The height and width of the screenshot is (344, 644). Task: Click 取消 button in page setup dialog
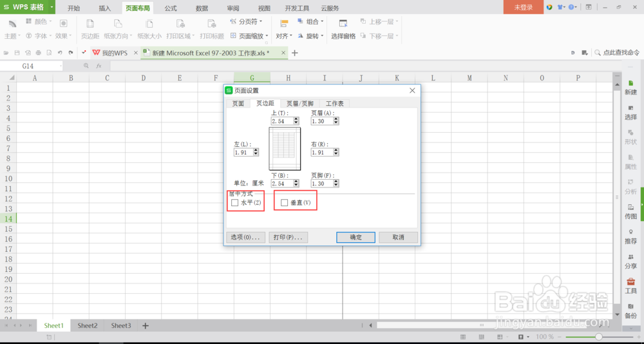pyautogui.click(x=399, y=237)
